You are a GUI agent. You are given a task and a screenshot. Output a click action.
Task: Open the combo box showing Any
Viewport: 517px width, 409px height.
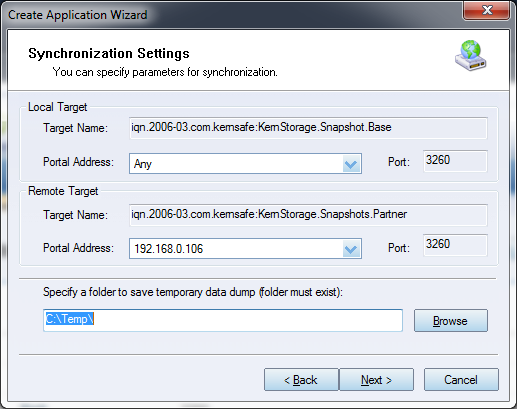tap(245, 164)
